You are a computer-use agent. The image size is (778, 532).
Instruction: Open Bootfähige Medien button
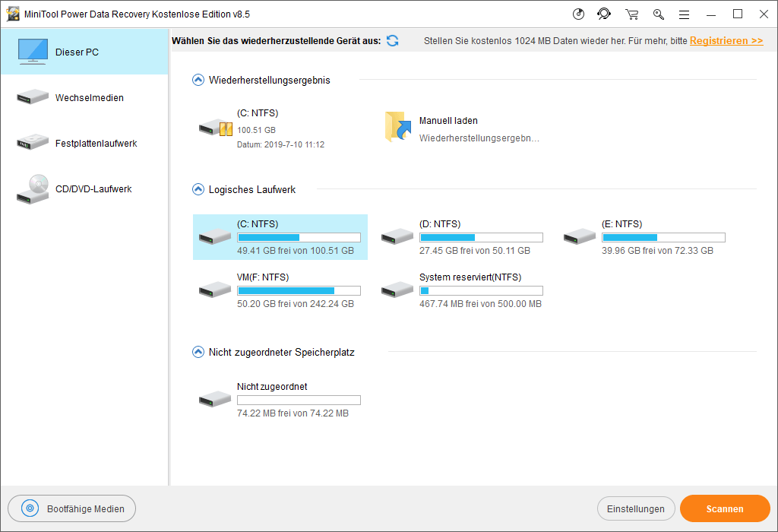point(72,508)
